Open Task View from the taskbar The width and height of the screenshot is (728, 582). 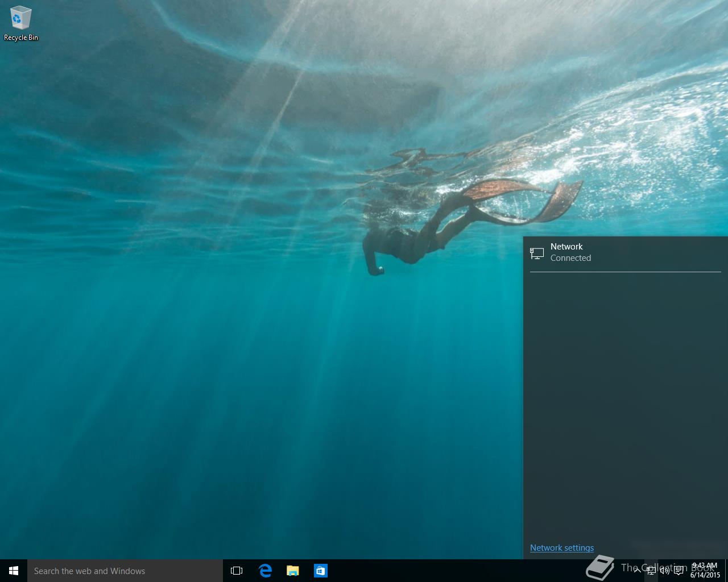coord(237,571)
